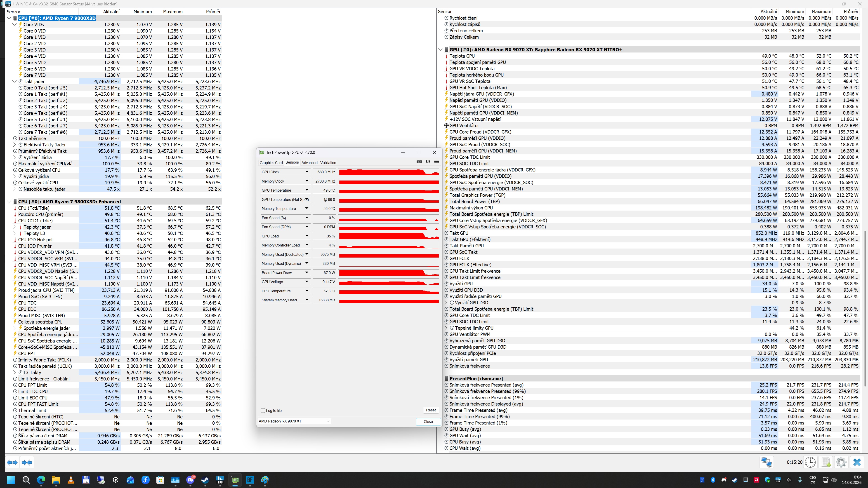Start logging with the sheet-plus icon
The width and height of the screenshot is (868, 488).
pos(826,462)
